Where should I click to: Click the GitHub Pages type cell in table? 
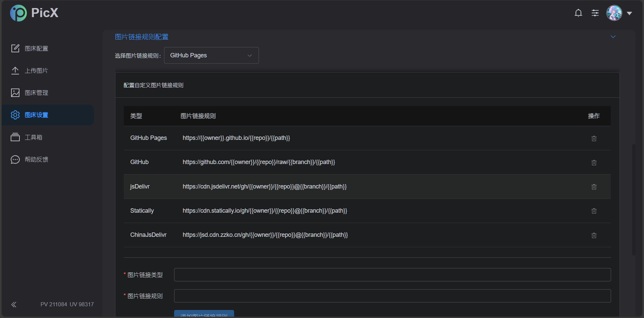(149, 138)
